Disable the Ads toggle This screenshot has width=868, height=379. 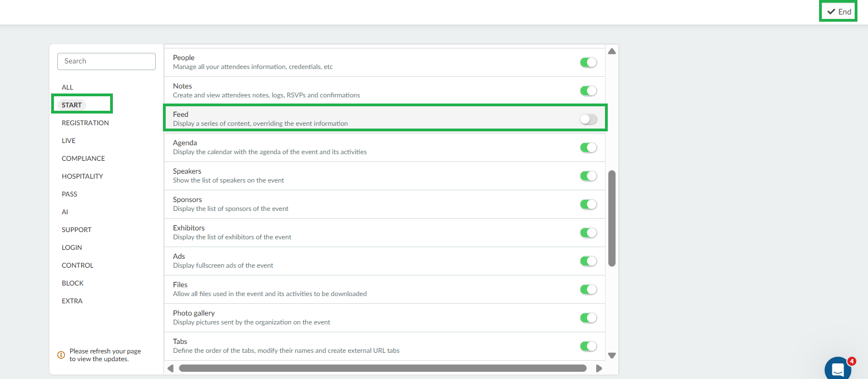588,261
